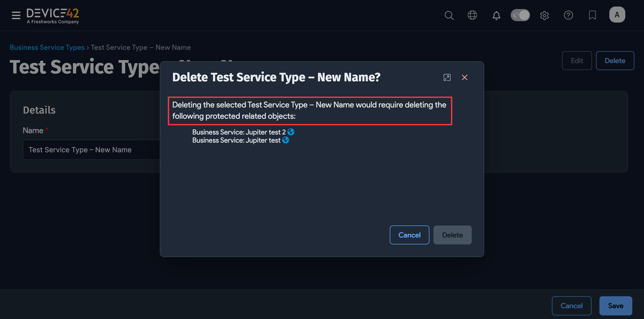Expand the delete dialog to full screen
This screenshot has width=644, height=319.
click(x=447, y=77)
